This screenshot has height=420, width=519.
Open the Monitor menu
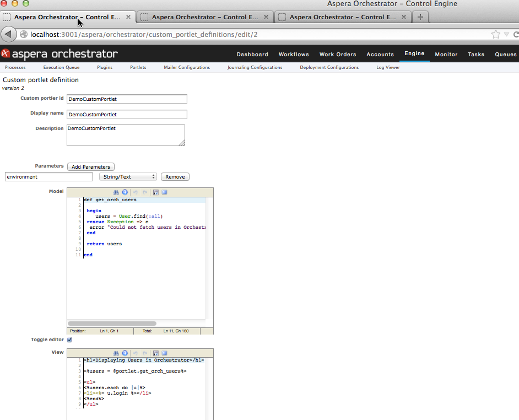coord(446,55)
